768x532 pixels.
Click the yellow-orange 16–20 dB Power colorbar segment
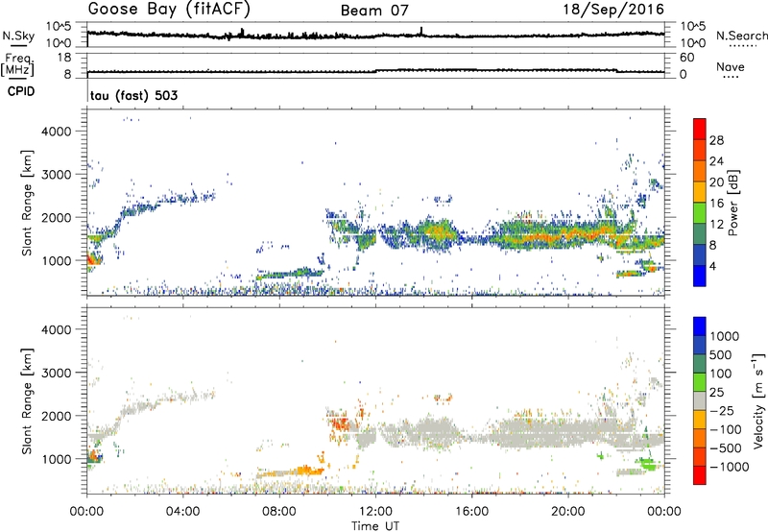click(700, 191)
